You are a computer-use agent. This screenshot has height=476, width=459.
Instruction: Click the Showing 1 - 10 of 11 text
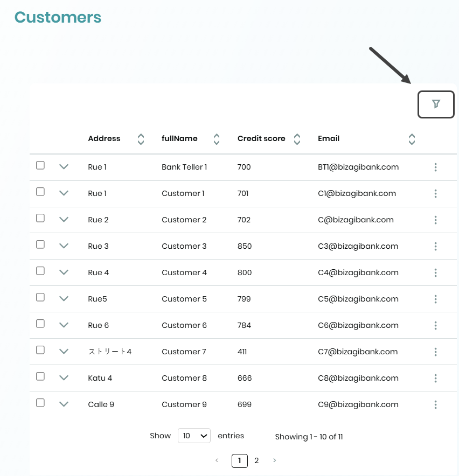point(309,437)
